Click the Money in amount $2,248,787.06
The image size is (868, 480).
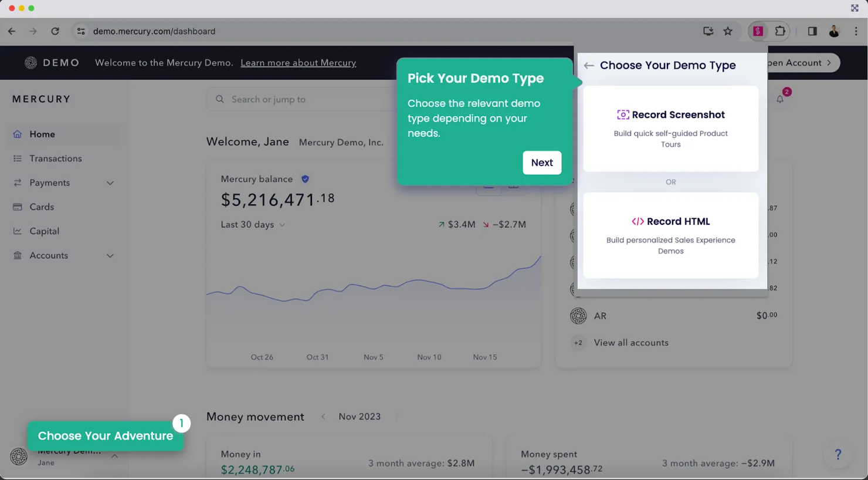coord(257,469)
